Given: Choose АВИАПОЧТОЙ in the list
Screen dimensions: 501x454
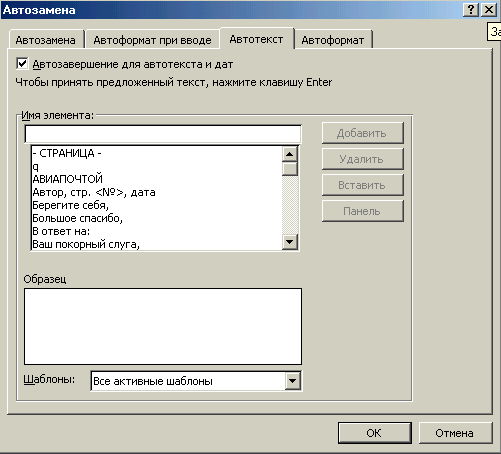Looking at the screenshot, I should (157, 179).
